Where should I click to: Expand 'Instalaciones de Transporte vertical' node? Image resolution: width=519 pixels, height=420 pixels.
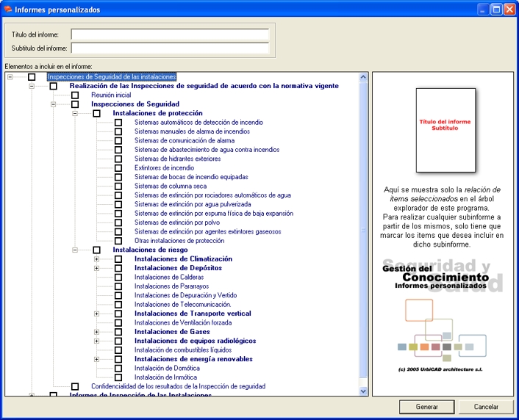pos(96,314)
